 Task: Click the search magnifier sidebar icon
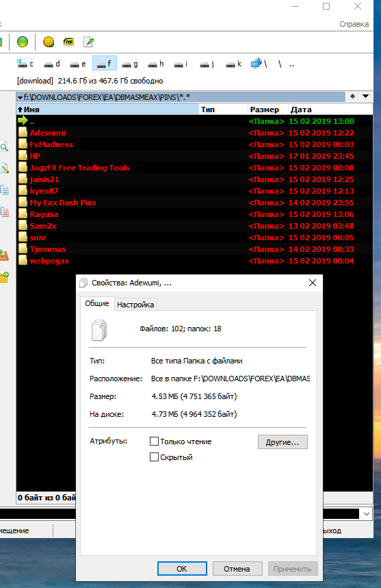point(4,146)
